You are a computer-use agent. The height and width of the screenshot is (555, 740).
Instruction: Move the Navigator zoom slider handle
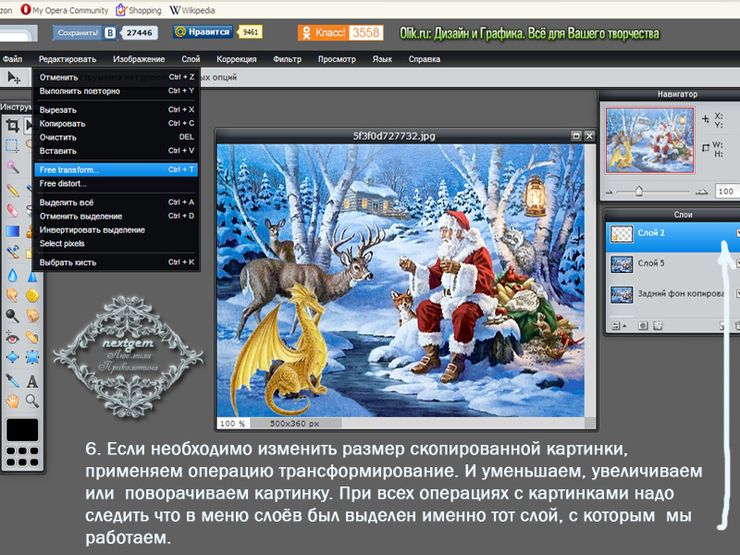click(639, 191)
